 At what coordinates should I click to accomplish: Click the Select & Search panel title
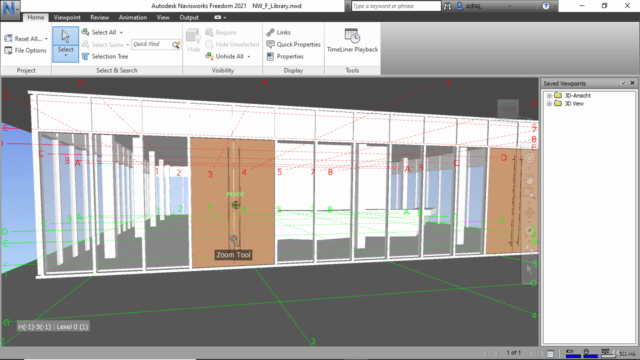[117, 71]
